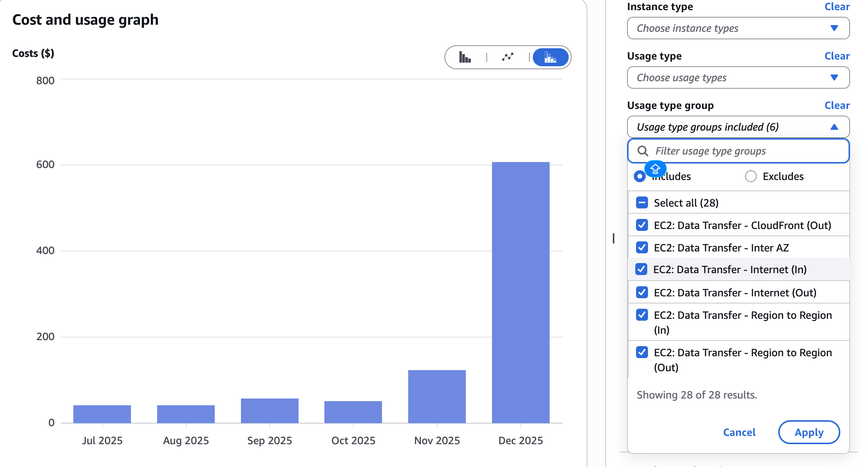
Task: Select stacked bar chart view icon
Action: click(550, 57)
